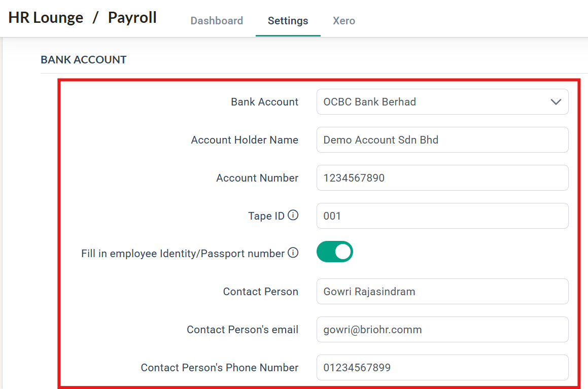This screenshot has width=588, height=389.
Task: Click the Contact Person's email field
Action: pyautogui.click(x=442, y=330)
